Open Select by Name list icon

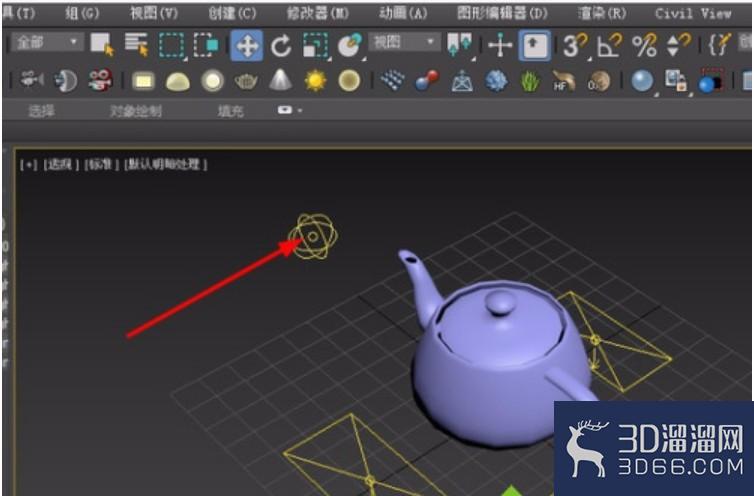(137, 44)
